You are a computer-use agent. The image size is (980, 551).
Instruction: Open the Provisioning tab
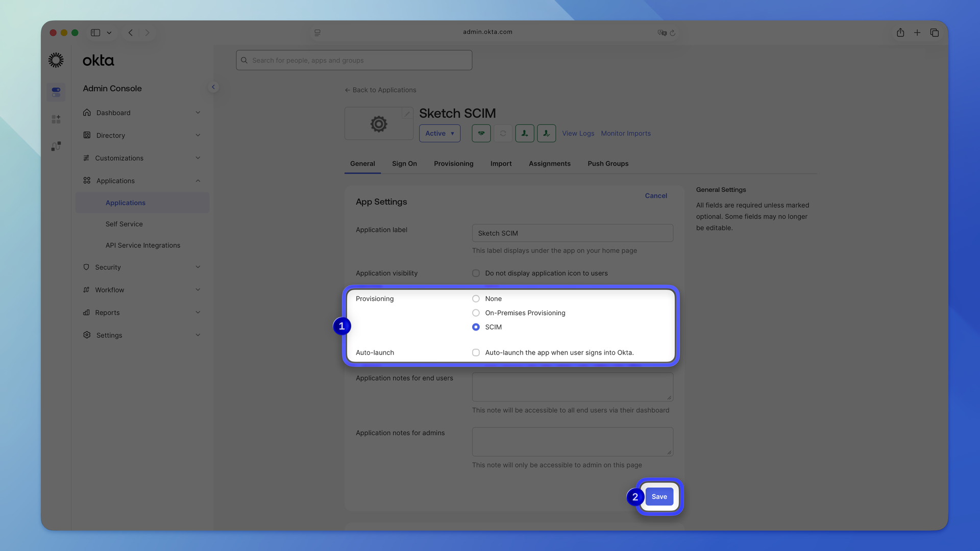click(454, 164)
